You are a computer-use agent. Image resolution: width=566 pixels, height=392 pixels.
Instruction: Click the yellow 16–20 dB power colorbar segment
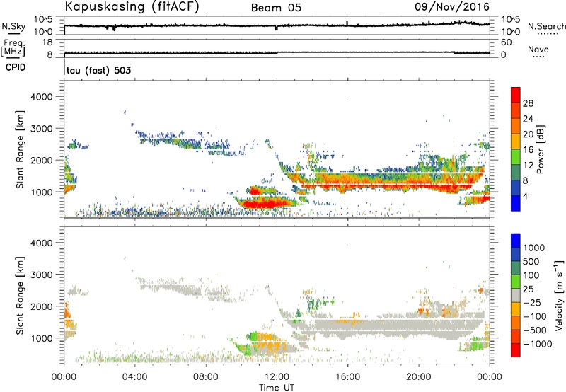click(x=516, y=142)
